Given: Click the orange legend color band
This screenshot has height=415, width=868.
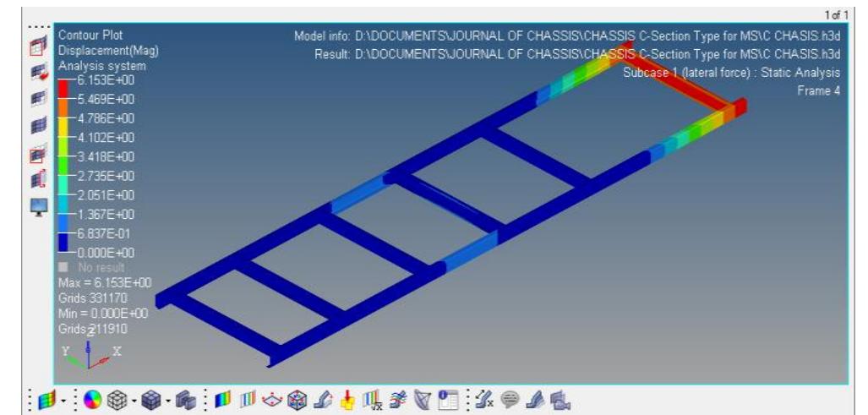Looking at the screenshot, I should pos(63,108).
